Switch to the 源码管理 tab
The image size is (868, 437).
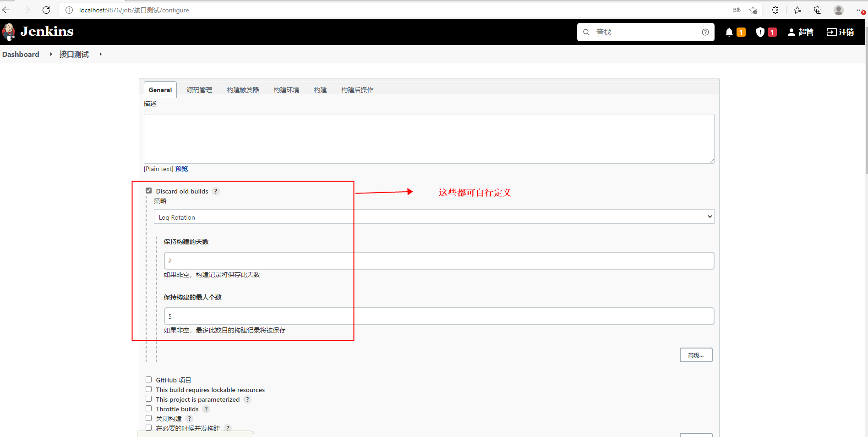[x=199, y=90]
